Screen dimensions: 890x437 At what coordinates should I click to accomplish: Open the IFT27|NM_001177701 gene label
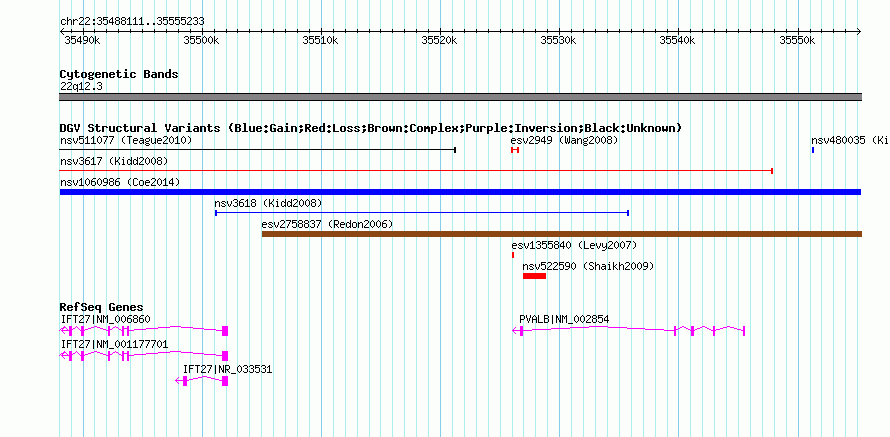click(x=115, y=344)
